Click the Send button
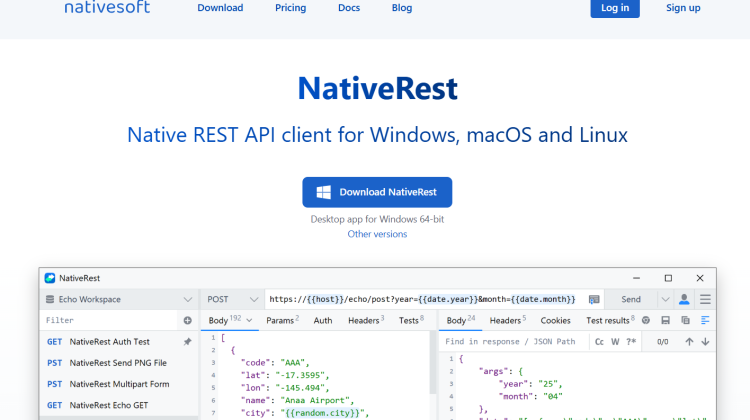Viewport: 750px width, 420px height. coord(631,299)
